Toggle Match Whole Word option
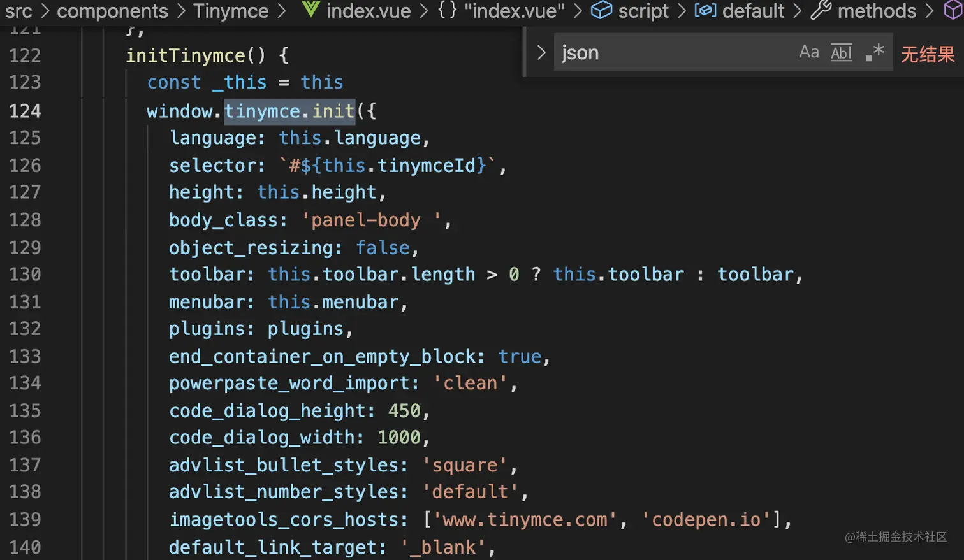Screen dimensions: 964x560 [841, 52]
